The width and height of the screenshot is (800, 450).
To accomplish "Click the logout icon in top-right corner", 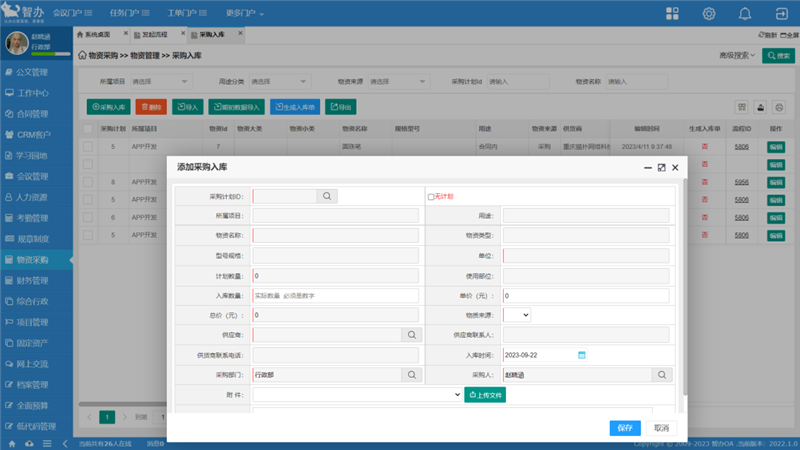I will (781, 14).
